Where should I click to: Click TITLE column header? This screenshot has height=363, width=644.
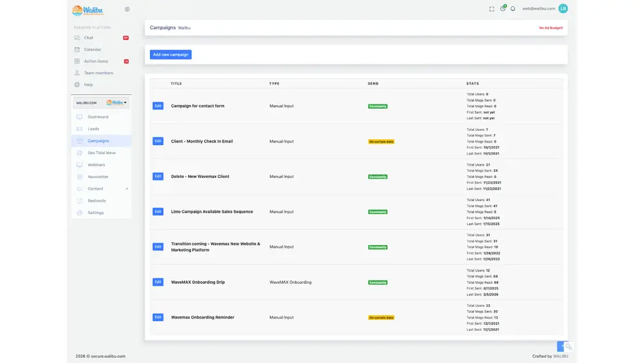[x=176, y=83]
